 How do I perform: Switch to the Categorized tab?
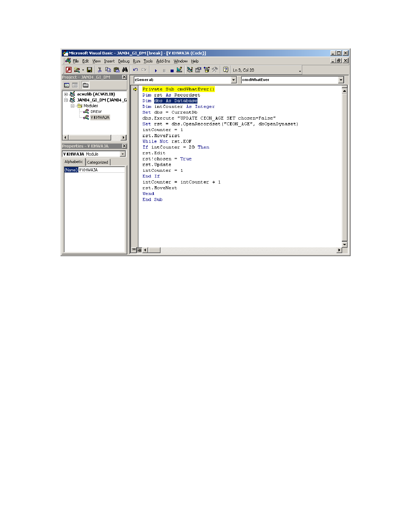(x=98, y=162)
